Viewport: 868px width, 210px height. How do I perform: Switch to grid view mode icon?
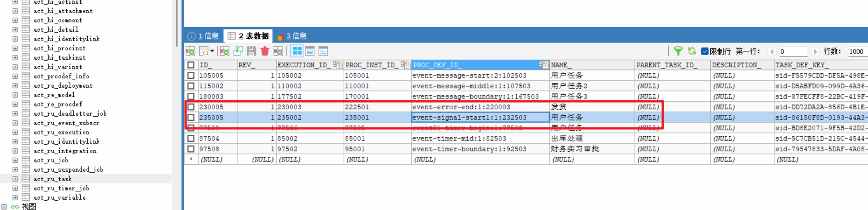click(x=297, y=51)
